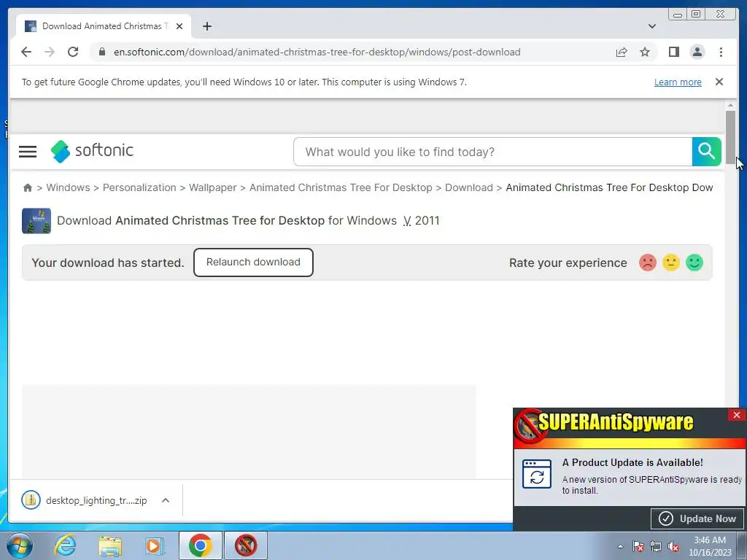The image size is (747, 560).
Task: Open the Chrome three-dot menu
Action: 721,52
